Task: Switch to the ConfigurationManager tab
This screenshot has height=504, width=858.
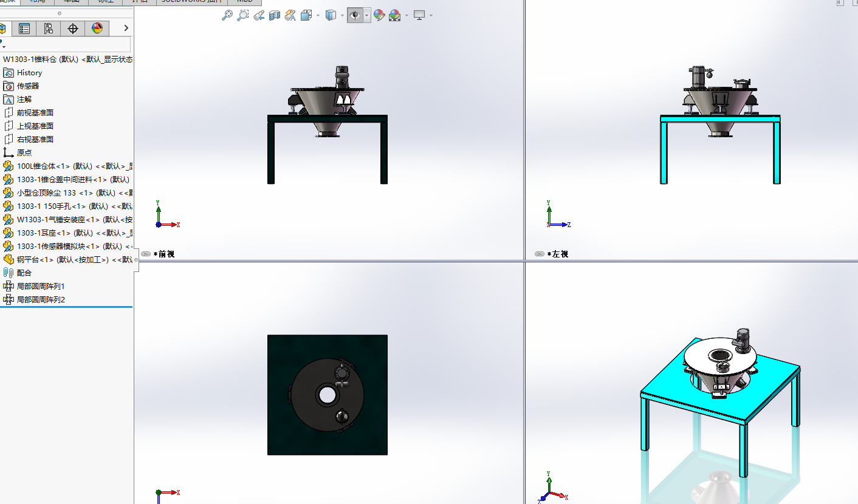Action: pyautogui.click(x=49, y=28)
